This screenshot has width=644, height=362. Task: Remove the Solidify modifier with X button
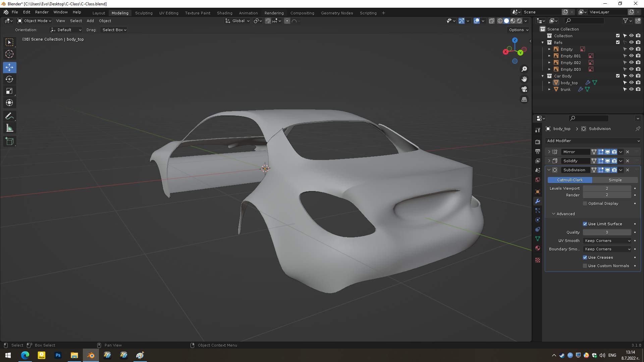pyautogui.click(x=628, y=161)
